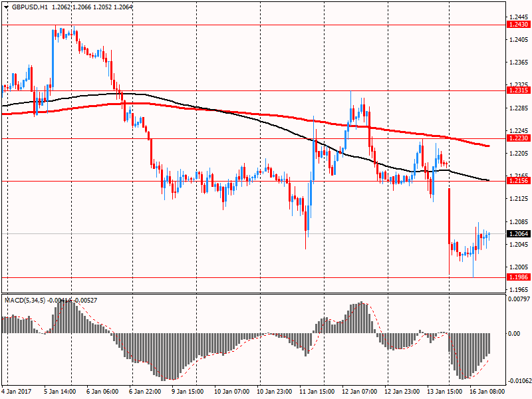Click the 6 Jan 22:00 time label
Screen dimensions: 532x399
pyautogui.click(x=145, y=391)
